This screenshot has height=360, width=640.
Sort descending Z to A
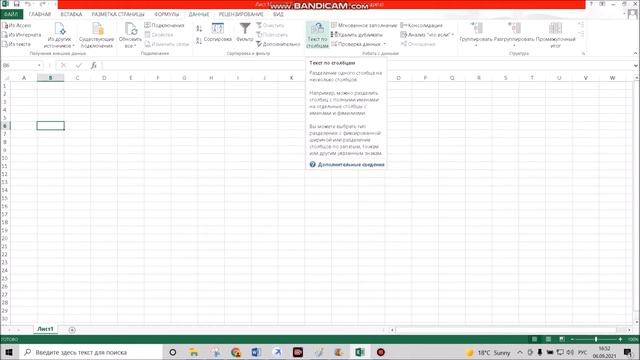pos(199,40)
